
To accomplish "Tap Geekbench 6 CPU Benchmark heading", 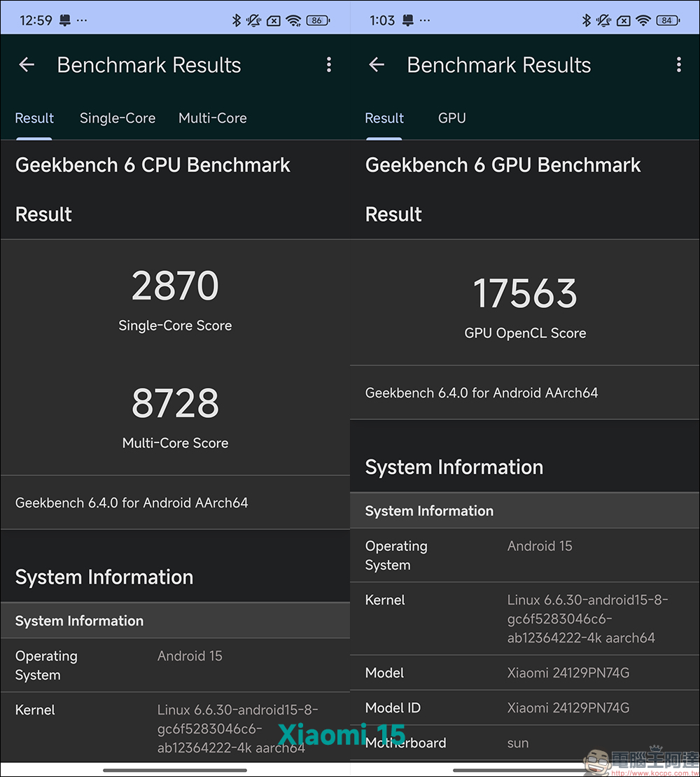I will 153,165.
